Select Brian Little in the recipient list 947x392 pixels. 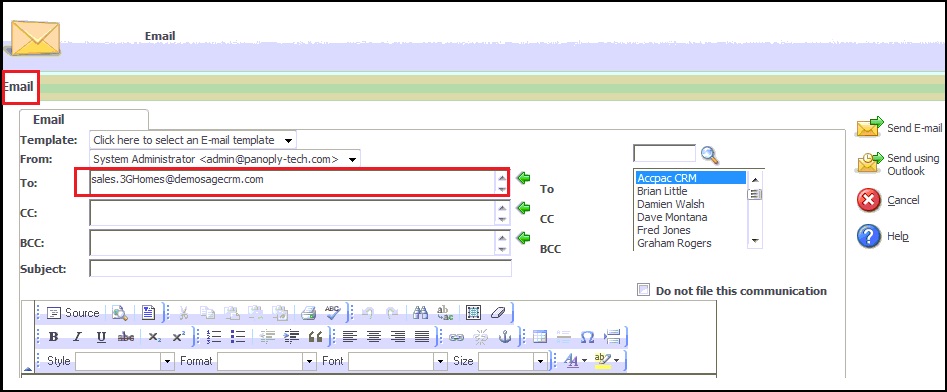tap(662, 191)
